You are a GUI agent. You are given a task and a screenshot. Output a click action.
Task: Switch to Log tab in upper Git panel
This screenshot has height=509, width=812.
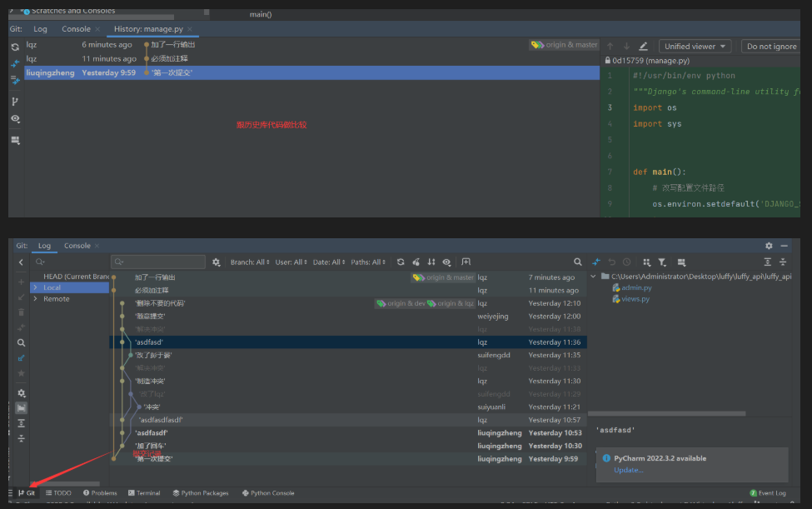pos(41,29)
